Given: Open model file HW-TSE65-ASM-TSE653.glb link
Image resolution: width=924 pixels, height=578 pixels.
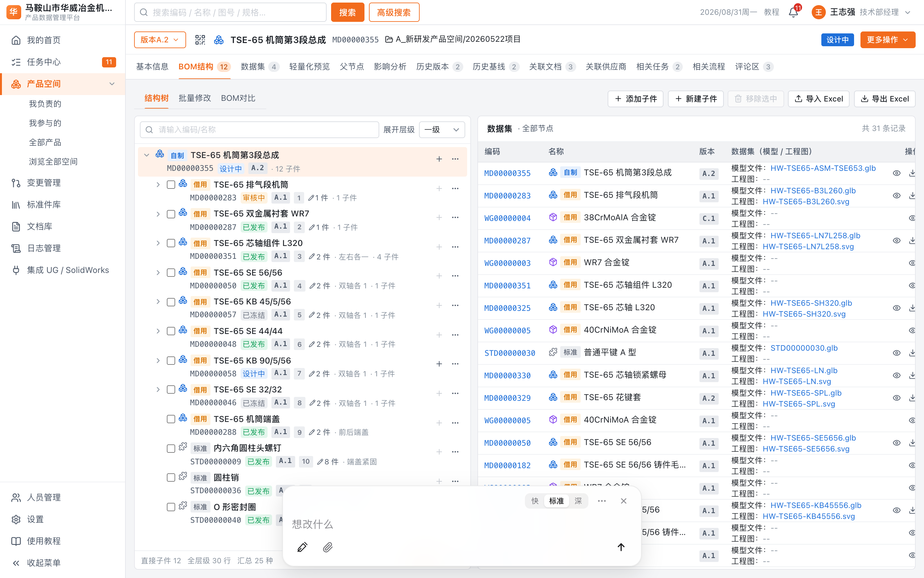Looking at the screenshot, I should point(823,168).
